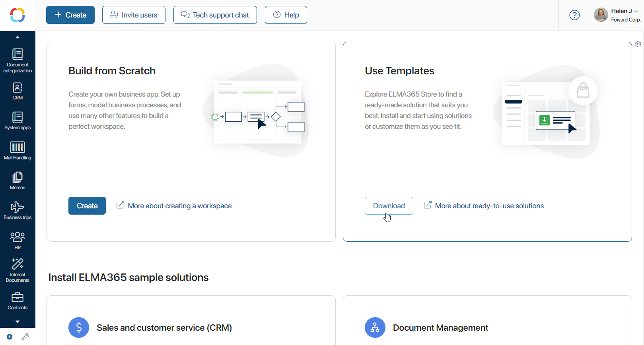Click the Build from Scratch process illustration
Viewport: 644px width, 345px height.
coord(257,111)
